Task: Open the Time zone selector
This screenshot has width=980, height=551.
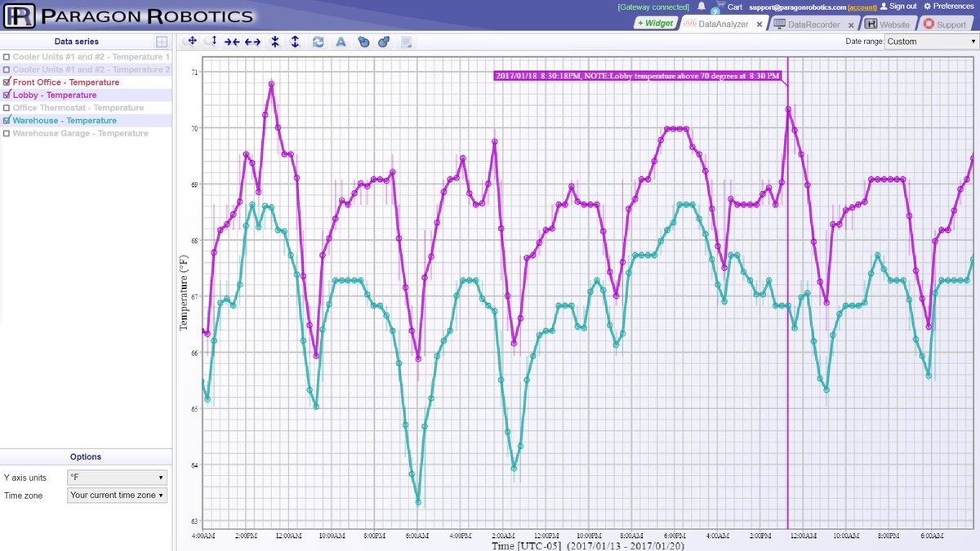Action: [x=116, y=495]
